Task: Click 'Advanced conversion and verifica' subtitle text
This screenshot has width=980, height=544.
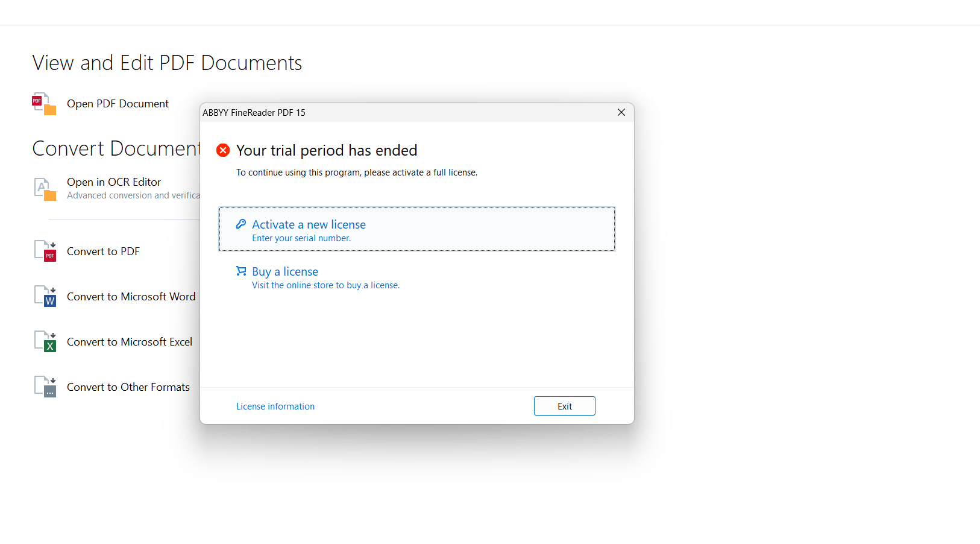Action: [x=133, y=195]
